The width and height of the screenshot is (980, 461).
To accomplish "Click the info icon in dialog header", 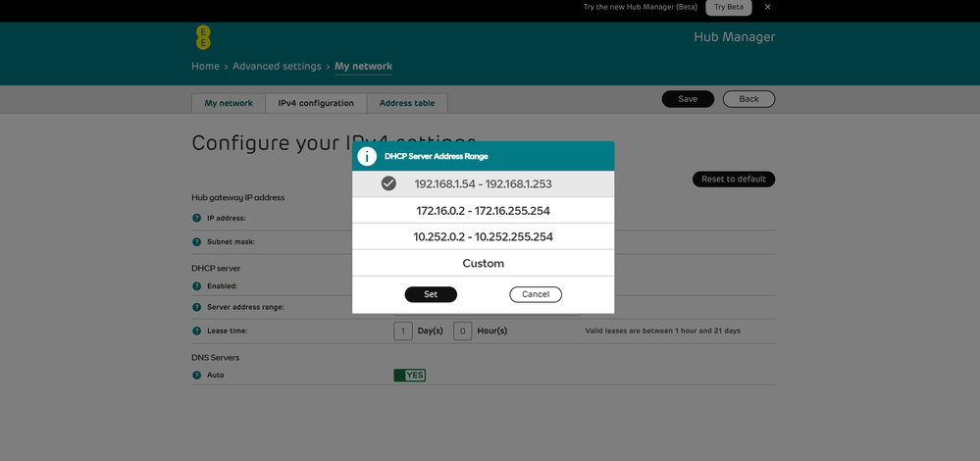I will point(367,156).
